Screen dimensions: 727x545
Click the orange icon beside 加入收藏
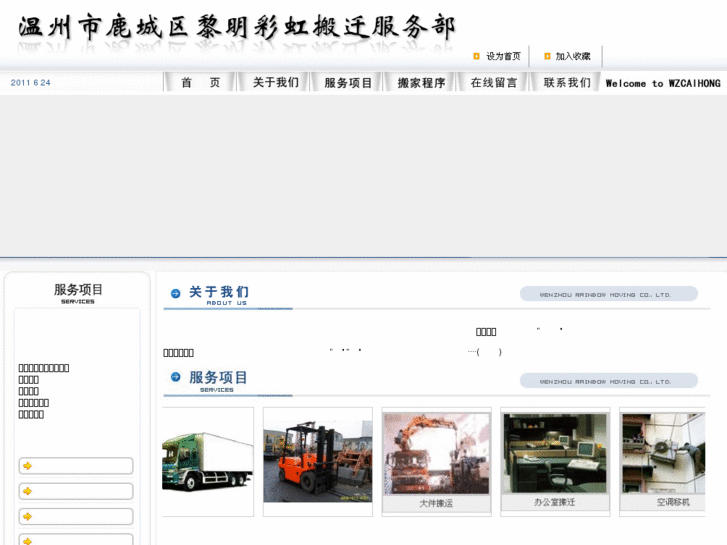point(547,56)
